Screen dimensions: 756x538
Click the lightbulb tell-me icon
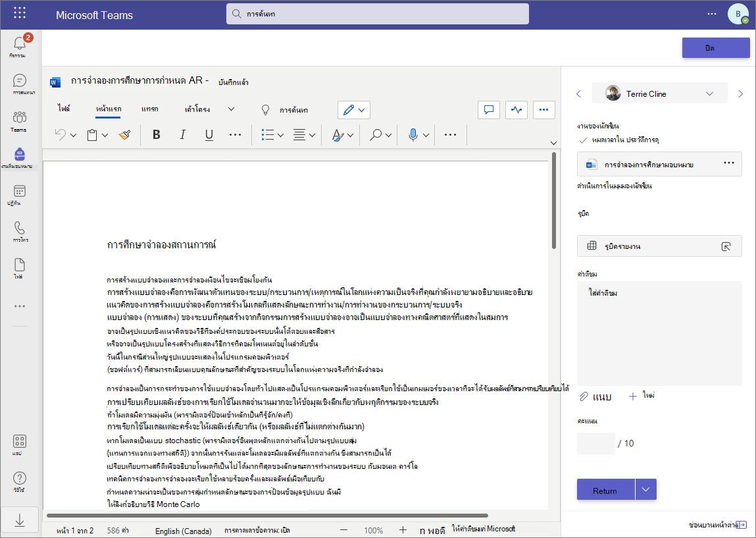tap(265, 109)
